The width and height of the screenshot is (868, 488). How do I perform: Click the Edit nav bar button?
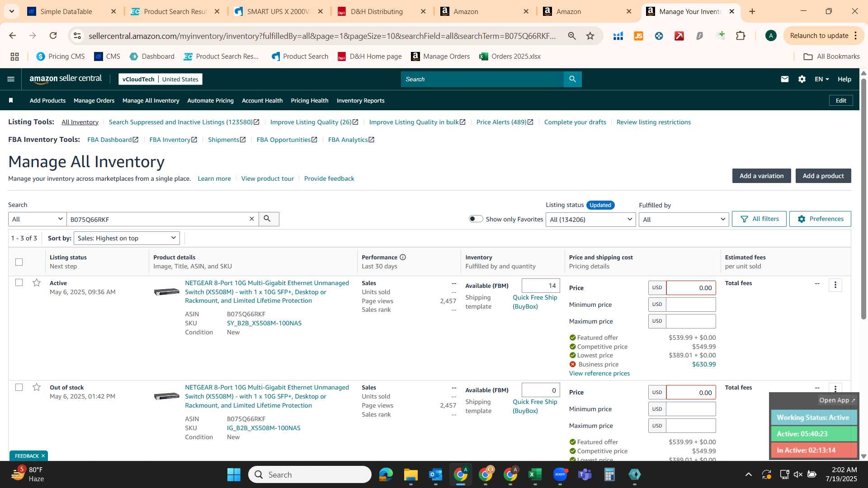click(841, 100)
